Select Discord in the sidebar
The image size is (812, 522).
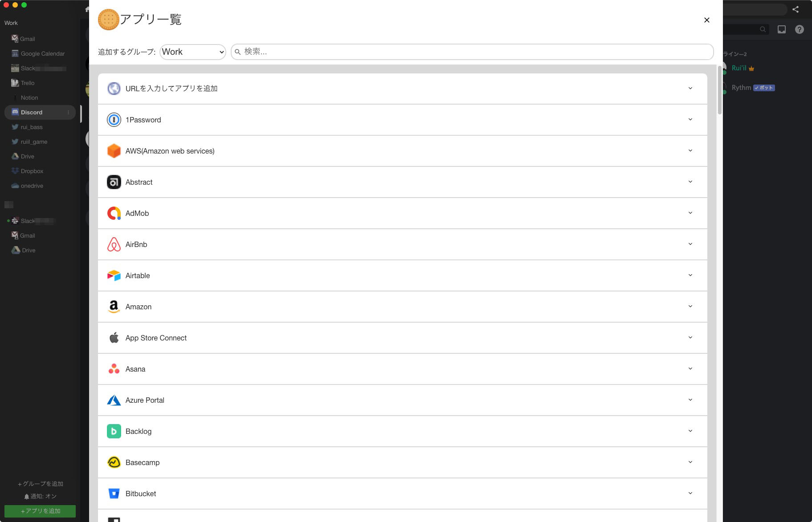tap(40, 113)
